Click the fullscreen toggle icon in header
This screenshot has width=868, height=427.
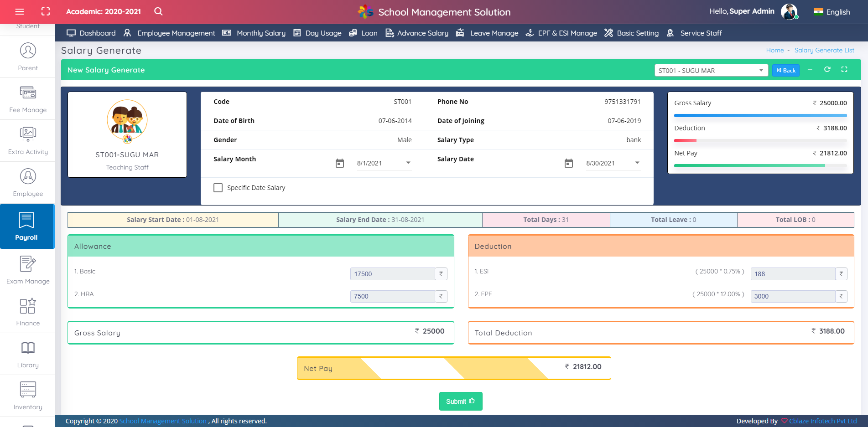click(x=46, y=12)
